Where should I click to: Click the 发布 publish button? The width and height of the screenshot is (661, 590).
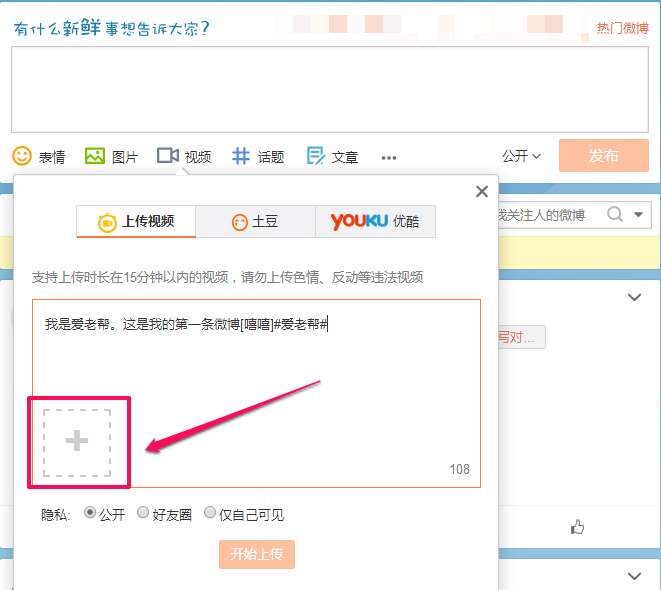click(x=603, y=156)
